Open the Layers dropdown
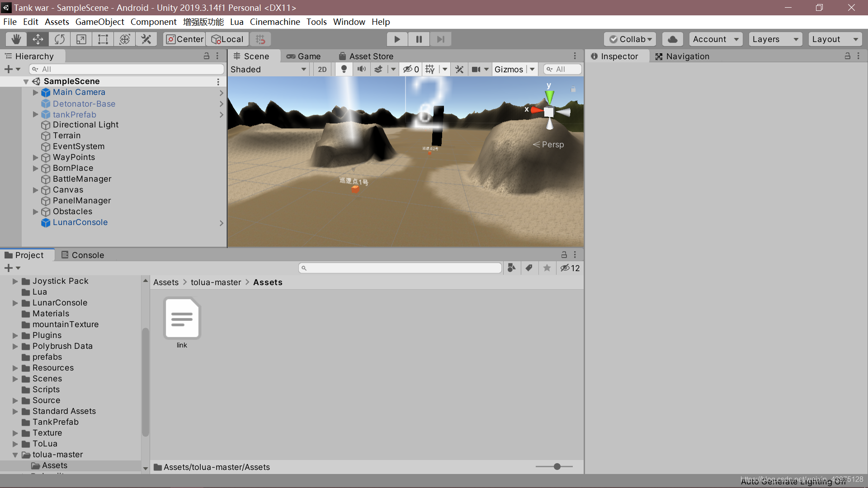The height and width of the screenshot is (488, 868). pyautogui.click(x=775, y=39)
